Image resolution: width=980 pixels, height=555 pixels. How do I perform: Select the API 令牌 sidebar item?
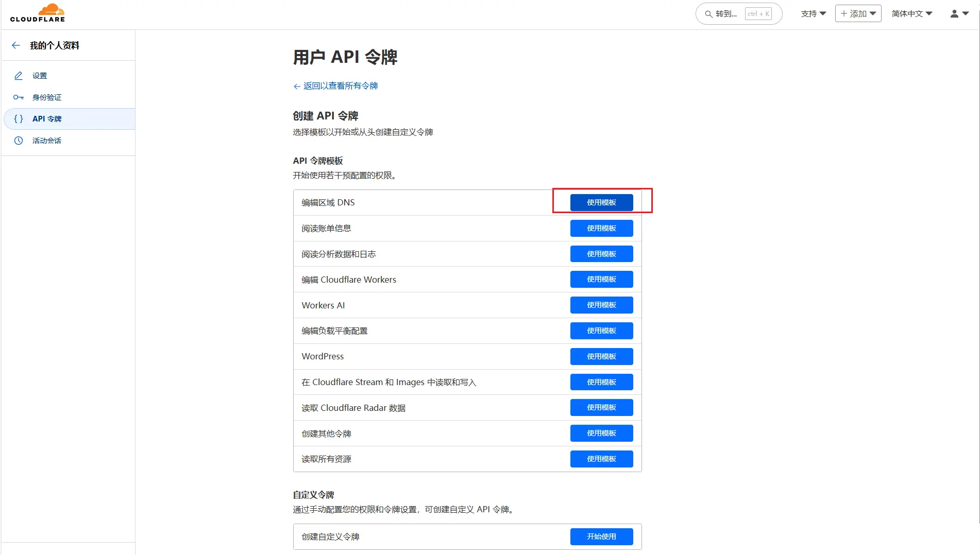[69, 119]
